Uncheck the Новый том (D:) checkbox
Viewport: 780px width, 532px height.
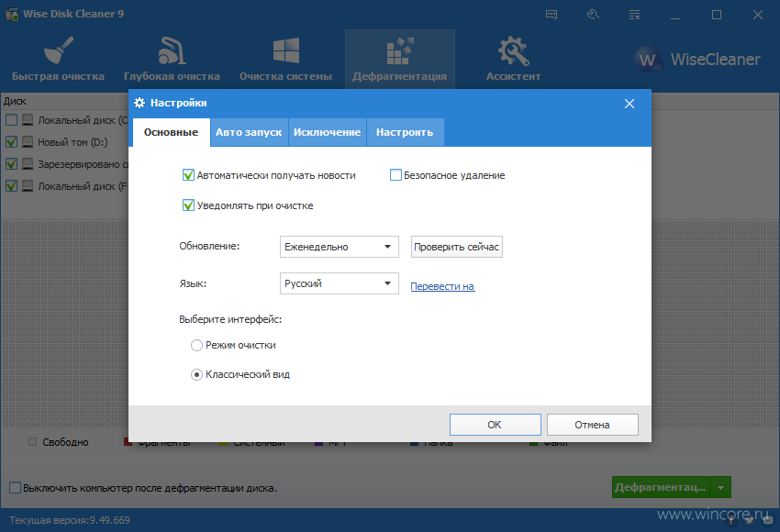[x=11, y=142]
